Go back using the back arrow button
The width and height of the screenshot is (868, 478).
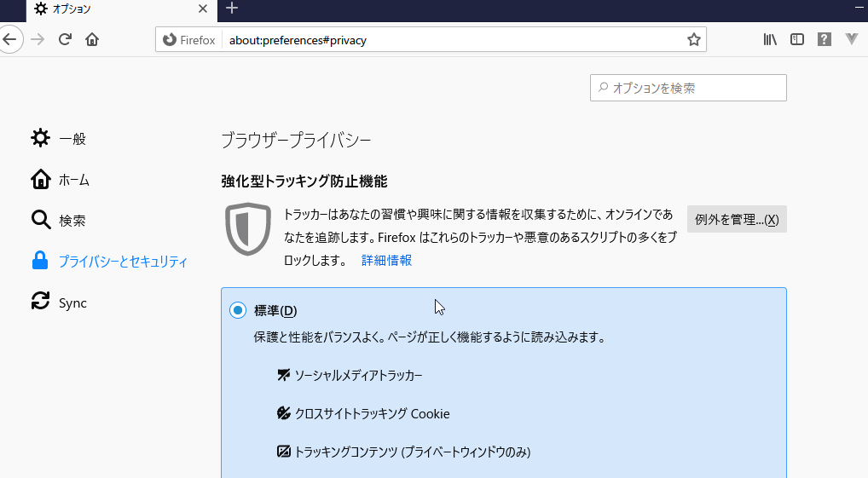tap(10, 40)
